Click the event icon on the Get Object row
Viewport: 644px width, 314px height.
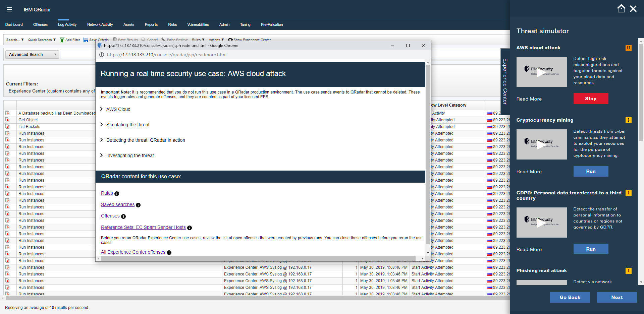[x=8, y=120]
